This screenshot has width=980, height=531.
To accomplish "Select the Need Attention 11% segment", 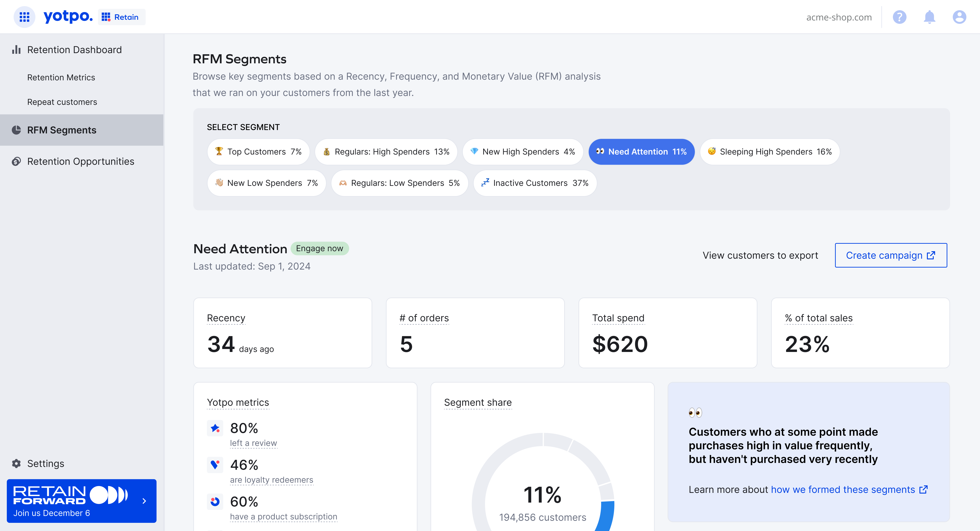I will [x=641, y=152].
